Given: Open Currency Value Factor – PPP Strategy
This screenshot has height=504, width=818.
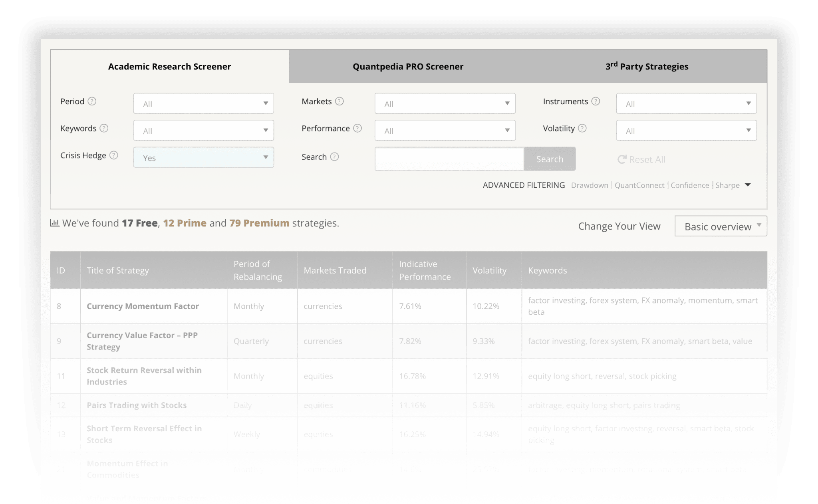Looking at the screenshot, I should coord(142,341).
